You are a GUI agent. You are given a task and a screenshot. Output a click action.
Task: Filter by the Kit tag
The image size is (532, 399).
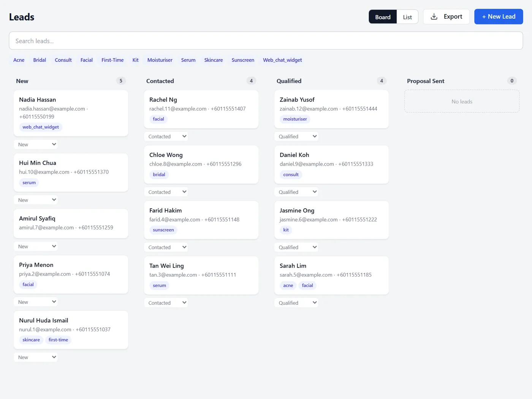[135, 60]
